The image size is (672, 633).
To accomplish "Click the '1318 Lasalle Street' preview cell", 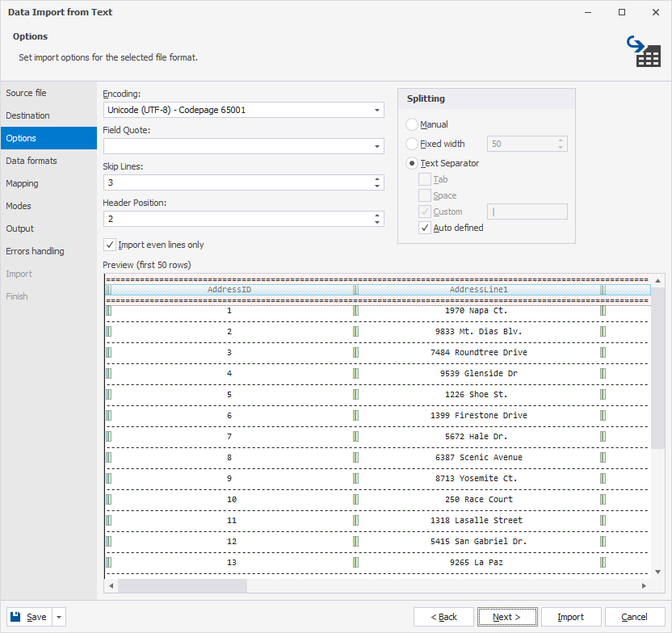I will coord(477,521).
